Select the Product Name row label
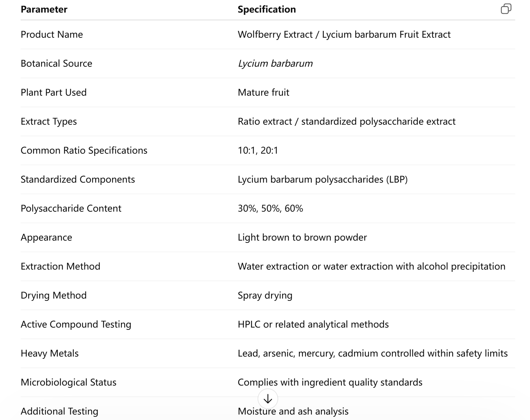The width and height of the screenshot is (530, 420). [52, 34]
